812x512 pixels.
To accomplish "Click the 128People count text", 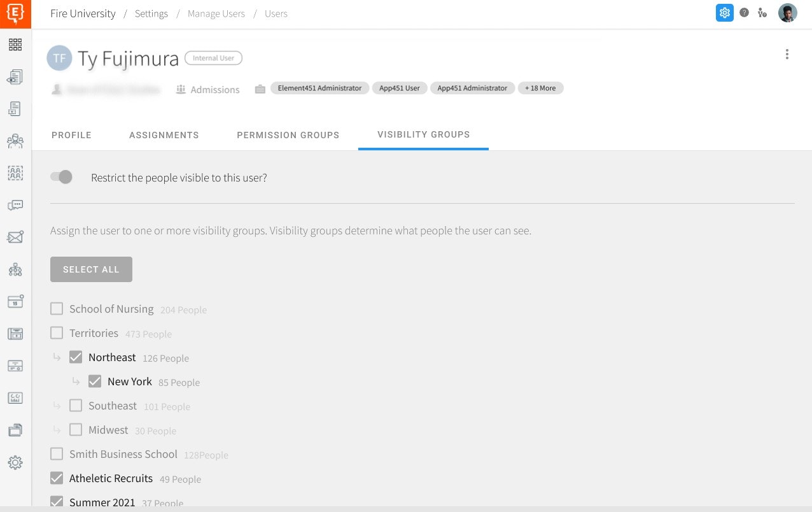I will tap(206, 455).
